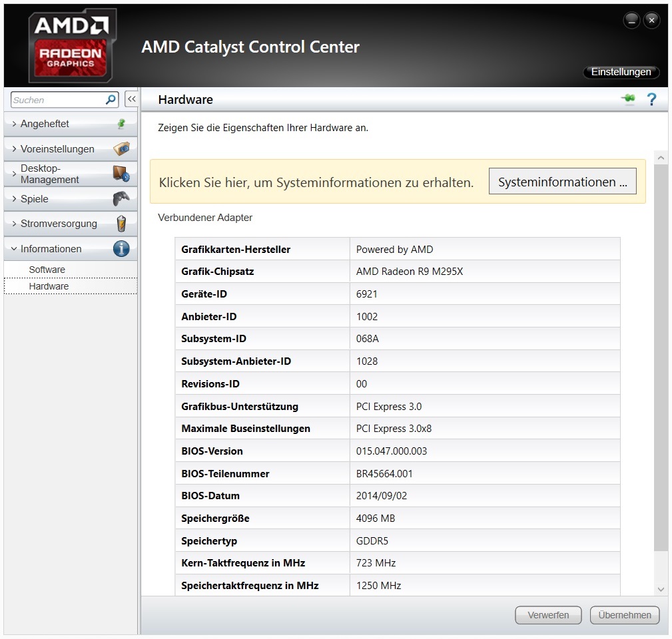Image resolution: width=672 pixels, height=639 pixels.
Task: Close the Catalyst Control Center window
Action: point(651,20)
